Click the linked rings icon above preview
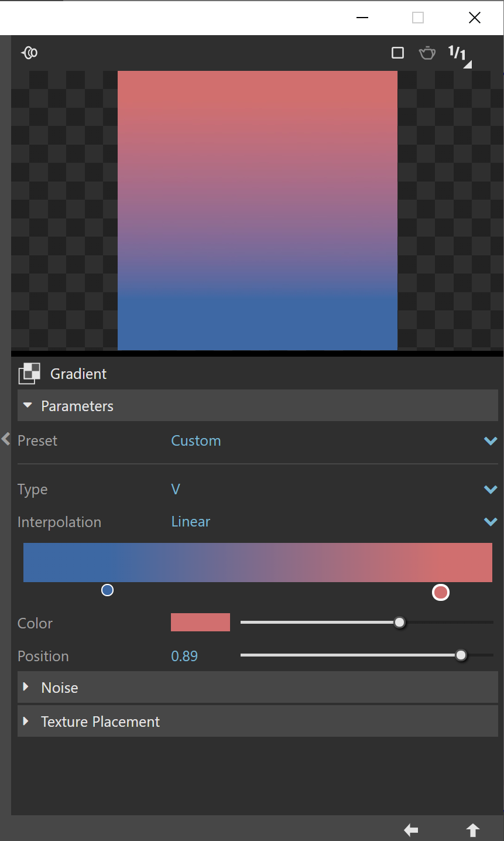This screenshot has width=504, height=841. (29, 53)
